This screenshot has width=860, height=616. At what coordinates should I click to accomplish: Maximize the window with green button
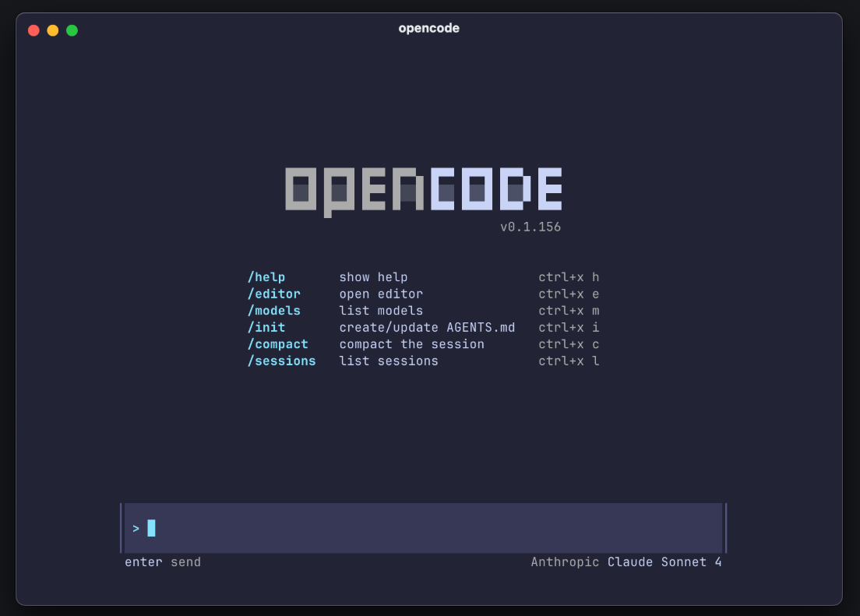[72, 30]
